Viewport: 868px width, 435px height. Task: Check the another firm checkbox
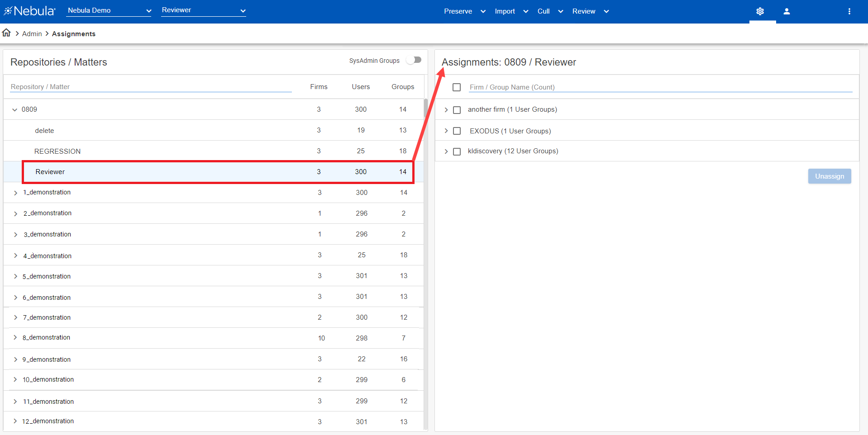tap(457, 110)
